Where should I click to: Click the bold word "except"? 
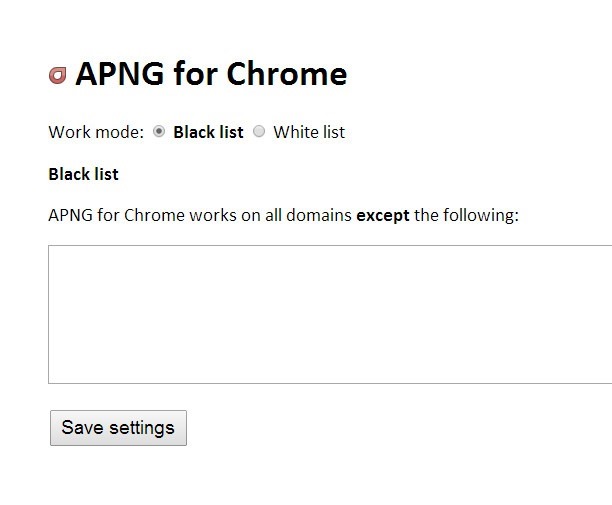[383, 215]
